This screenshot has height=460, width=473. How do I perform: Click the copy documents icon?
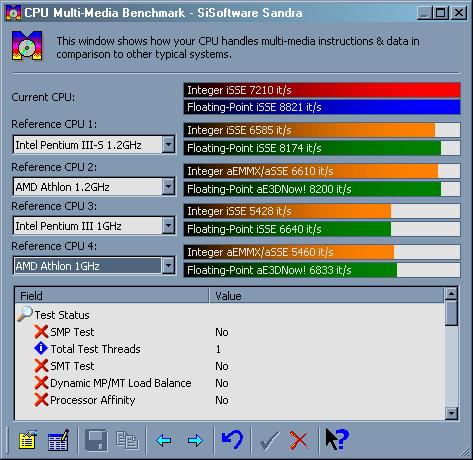[x=127, y=440]
